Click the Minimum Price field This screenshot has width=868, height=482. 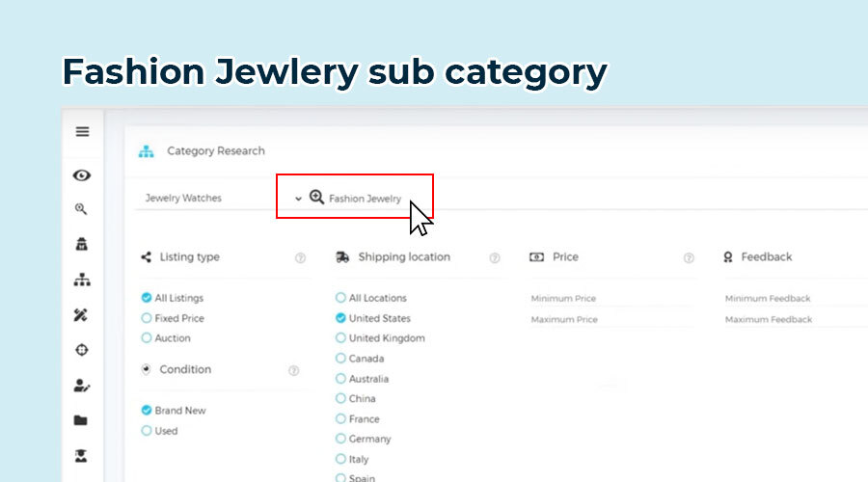tap(611, 299)
